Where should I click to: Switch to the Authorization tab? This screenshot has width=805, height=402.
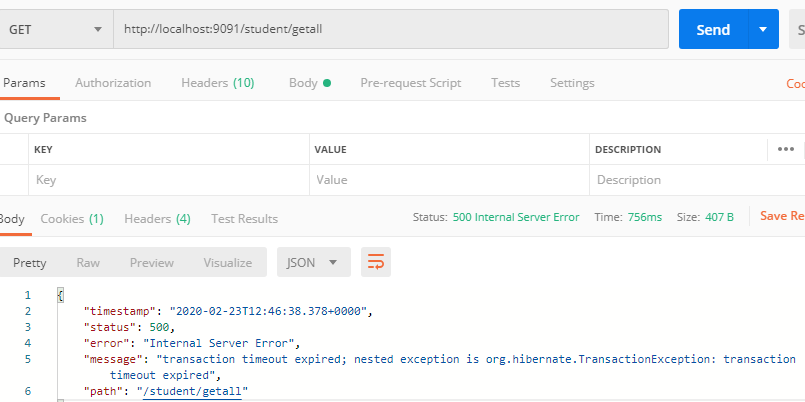113,83
